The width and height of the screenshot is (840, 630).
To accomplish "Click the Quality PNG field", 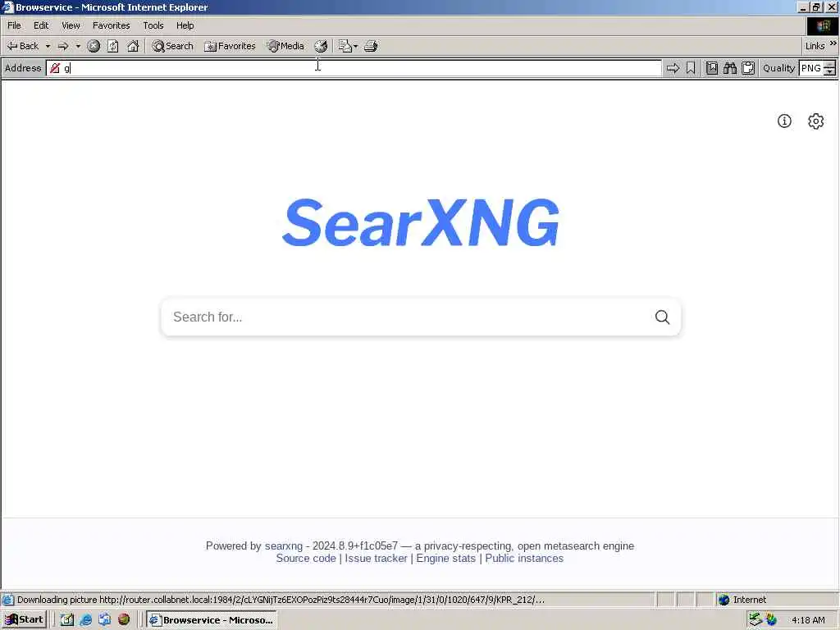I will (x=810, y=68).
